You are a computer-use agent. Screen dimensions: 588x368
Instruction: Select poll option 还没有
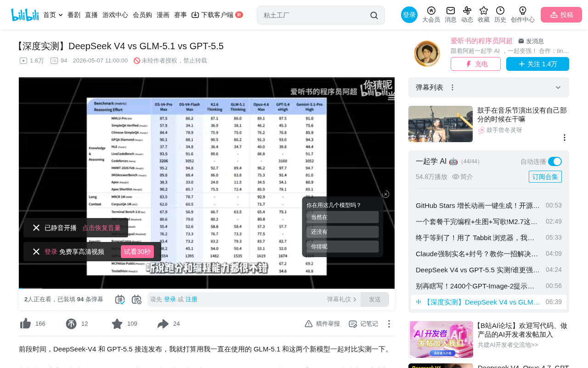pos(343,232)
